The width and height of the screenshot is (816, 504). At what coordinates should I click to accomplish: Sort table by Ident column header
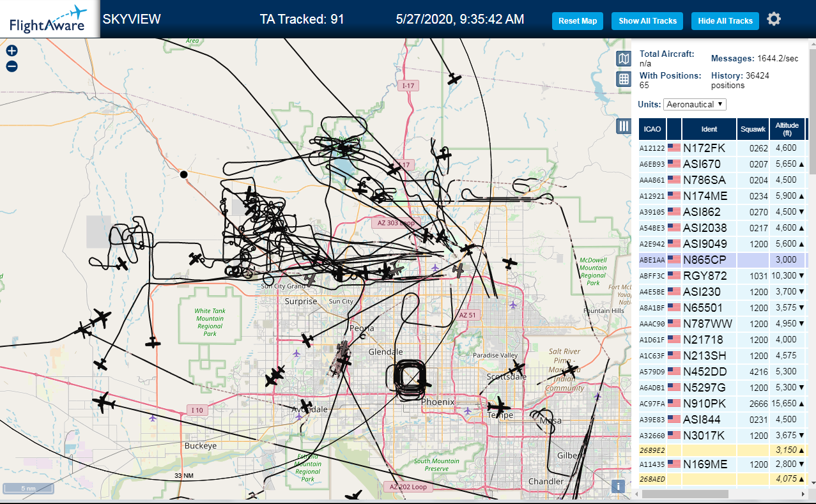(x=709, y=129)
